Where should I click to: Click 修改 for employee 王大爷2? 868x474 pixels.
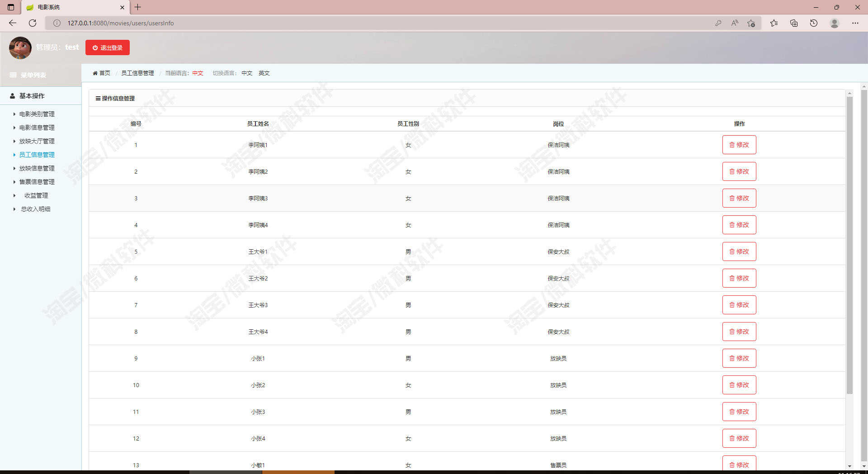click(739, 278)
